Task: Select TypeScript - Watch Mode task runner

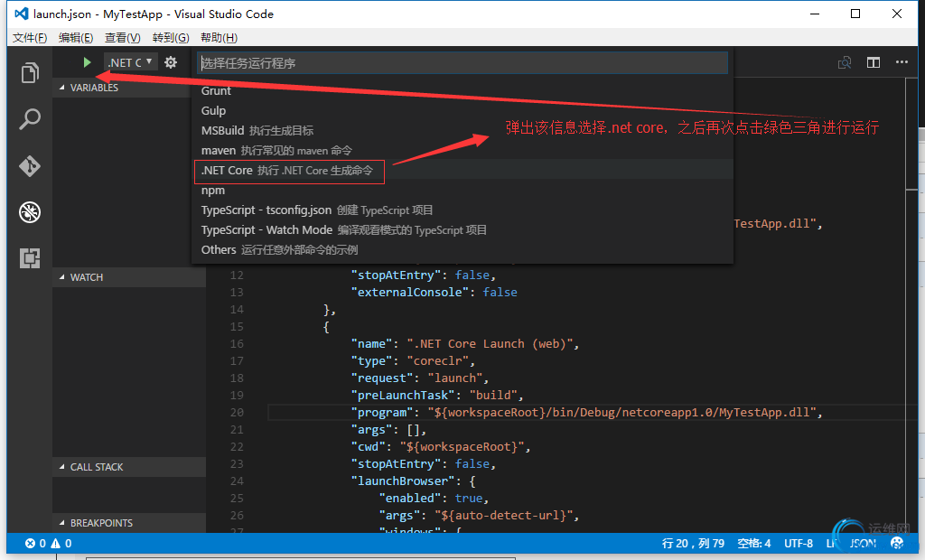Action: click(x=462, y=230)
